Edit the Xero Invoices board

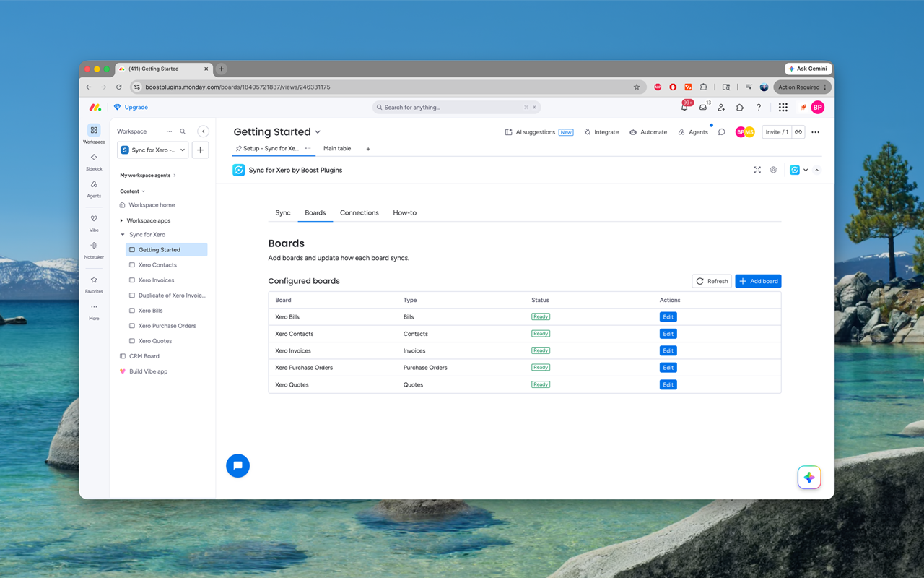(x=668, y=350)
